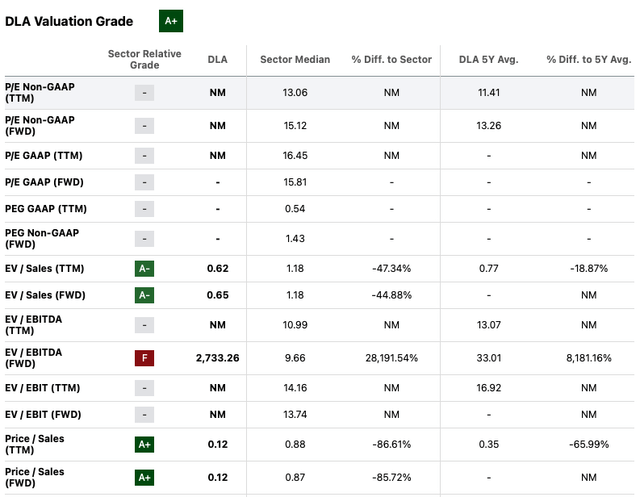Click the 2,733.26 DLA value
This screenshot has width=640, height=497.
[218, 358]
